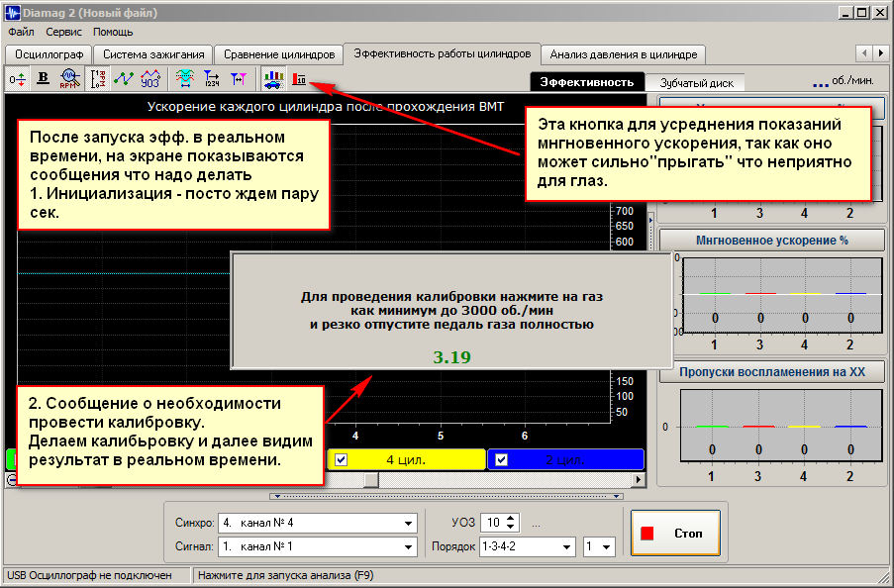Switch to the Осциллограф tab
894x588 pixels.
50,54
